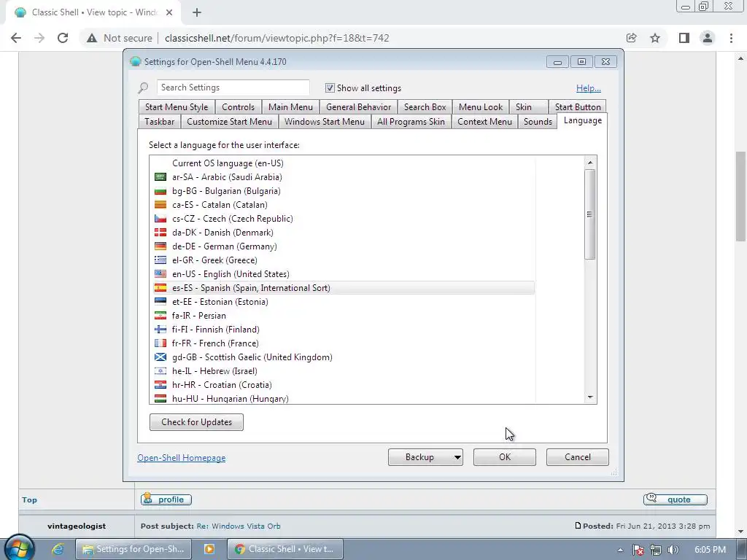Click the volume icon in system tray

(673, 550)
